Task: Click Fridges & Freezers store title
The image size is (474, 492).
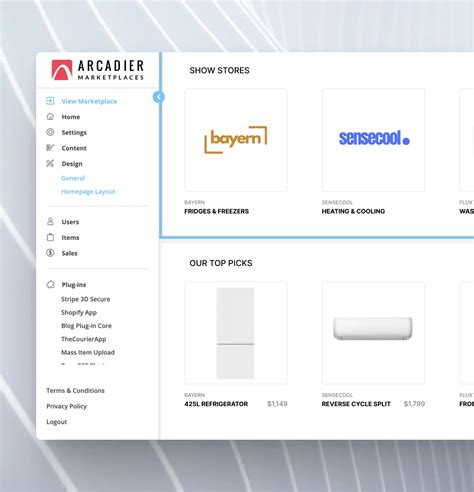Action: pyautogui.click(x=217, y=211)
